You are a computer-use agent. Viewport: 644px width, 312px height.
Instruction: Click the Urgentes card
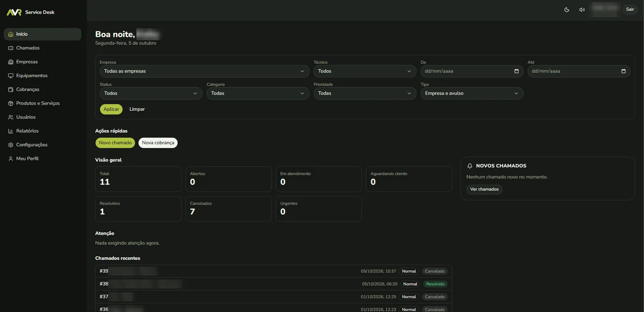pos(319,209)
